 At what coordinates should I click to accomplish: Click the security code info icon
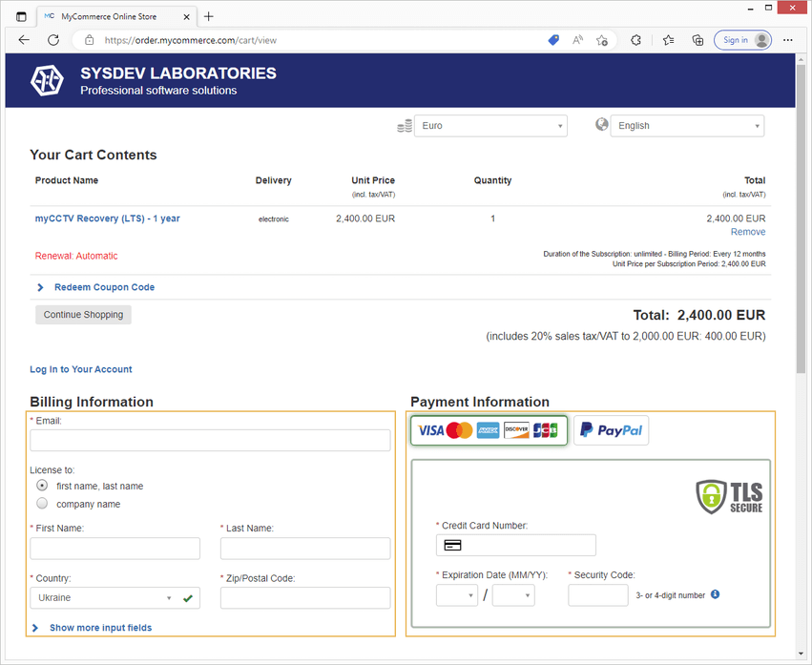(716, 594)
